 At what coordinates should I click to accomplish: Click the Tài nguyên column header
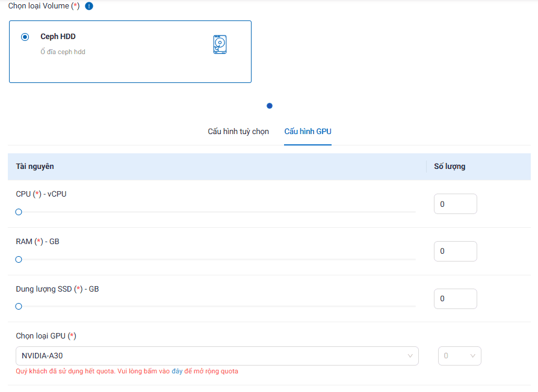[35, 167]
